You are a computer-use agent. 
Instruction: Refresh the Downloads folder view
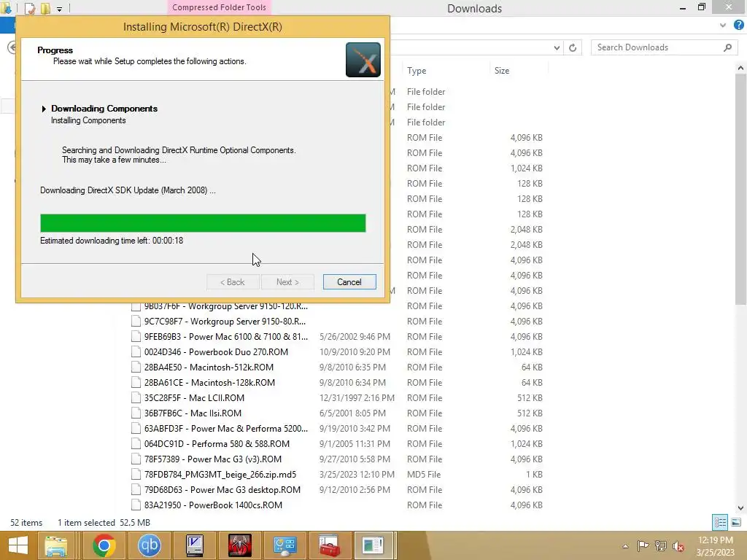[x=573, y=47]
